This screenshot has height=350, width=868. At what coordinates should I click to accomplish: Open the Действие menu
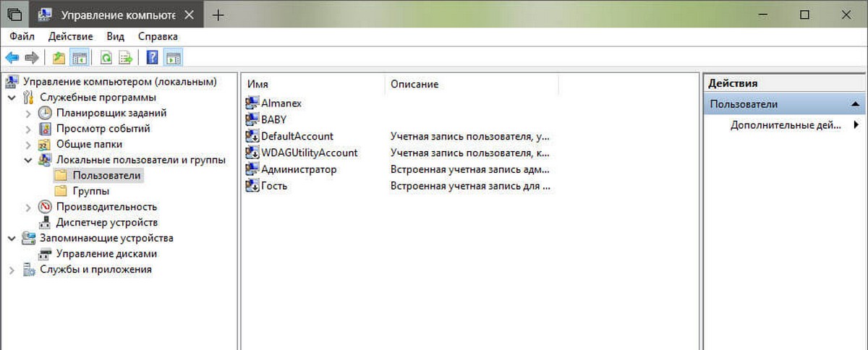pyautogui.click(x=70, y=36)
